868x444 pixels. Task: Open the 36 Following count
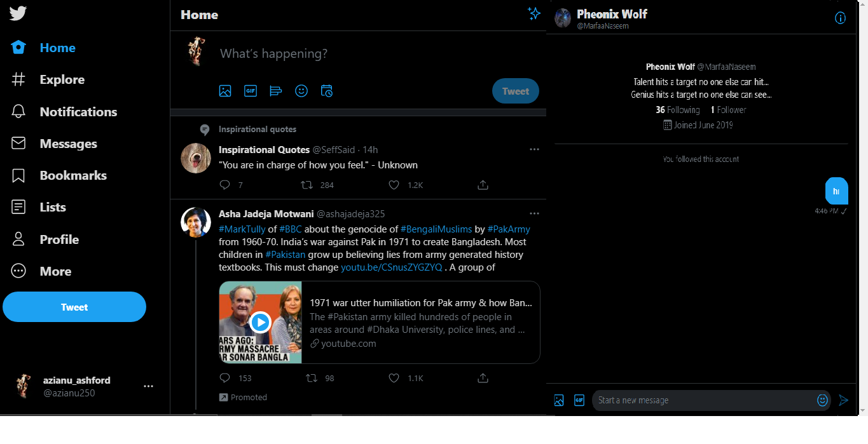tap(678, 110)
